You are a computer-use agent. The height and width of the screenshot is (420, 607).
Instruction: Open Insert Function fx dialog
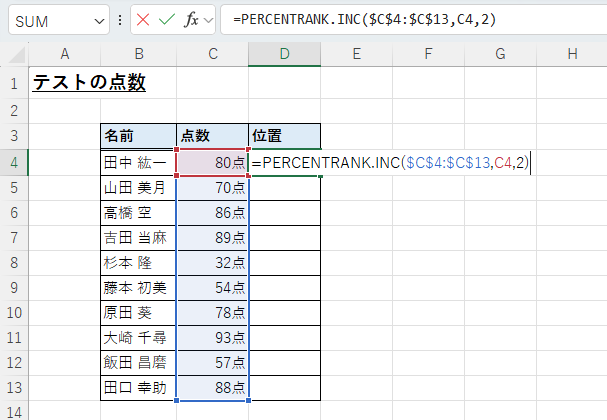(x=192, y=20)
